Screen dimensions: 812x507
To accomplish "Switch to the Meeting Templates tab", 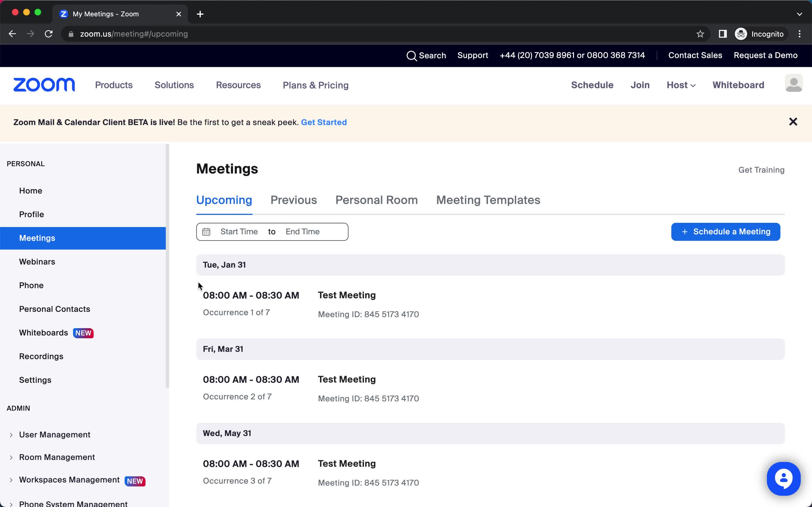I will (488, 200).
